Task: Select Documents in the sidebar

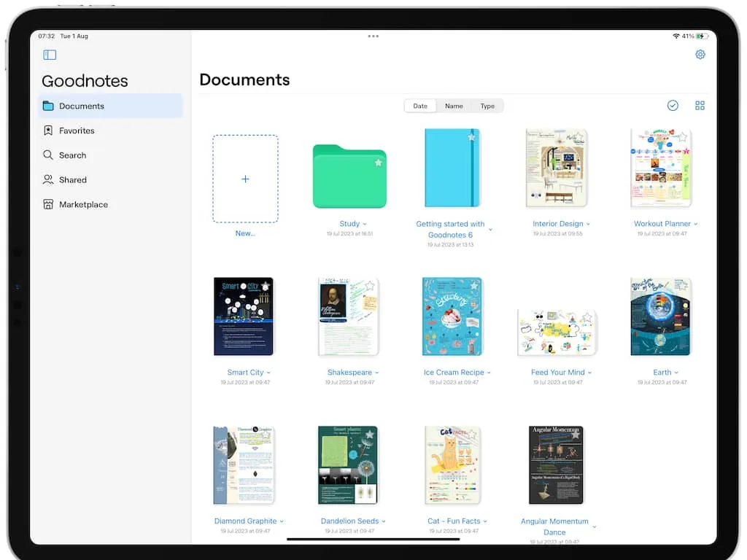Action: (x=110, y=106)
